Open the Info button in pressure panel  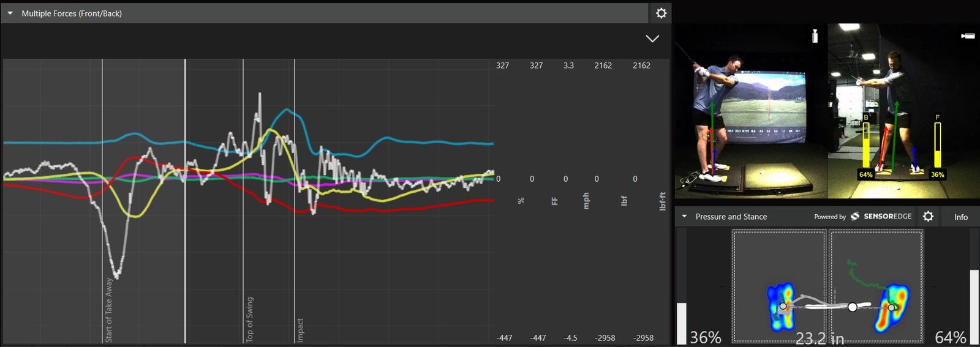pos(961,217)
